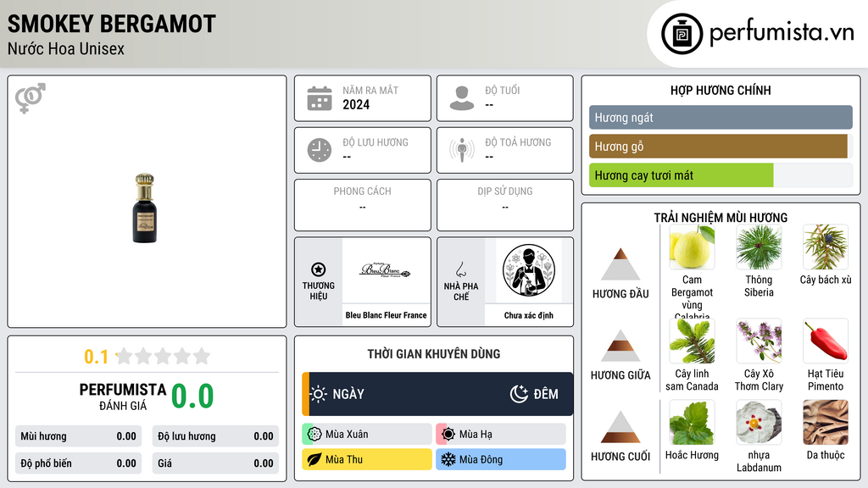Click the Hoắc Hương patchouli image
868x488 pixels.
(692, 423)
